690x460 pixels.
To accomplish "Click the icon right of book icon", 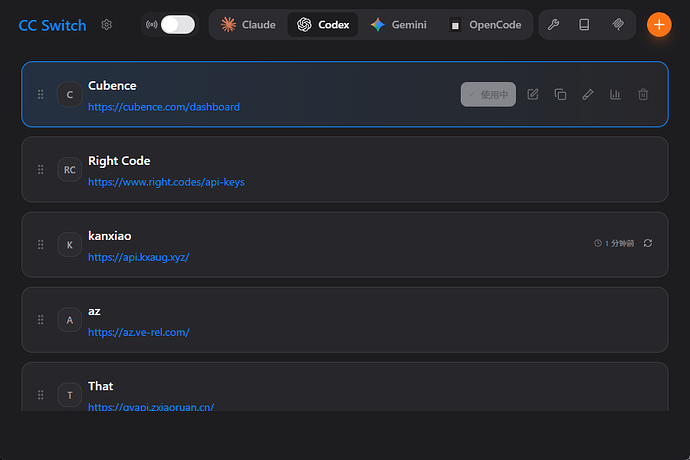I will pyautogui.click(x=618, y=25).
